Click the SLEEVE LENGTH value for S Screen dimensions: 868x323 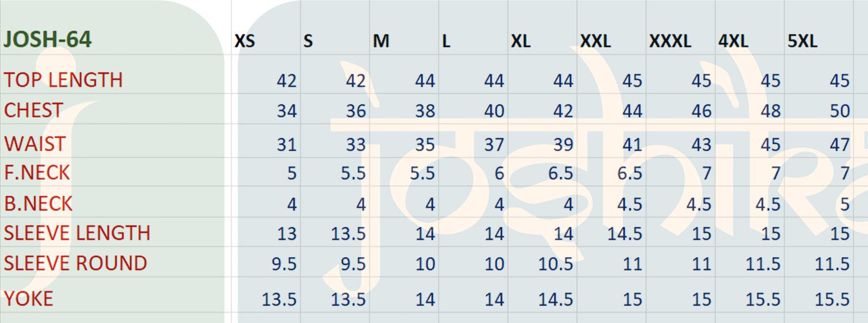click(348, 234)
